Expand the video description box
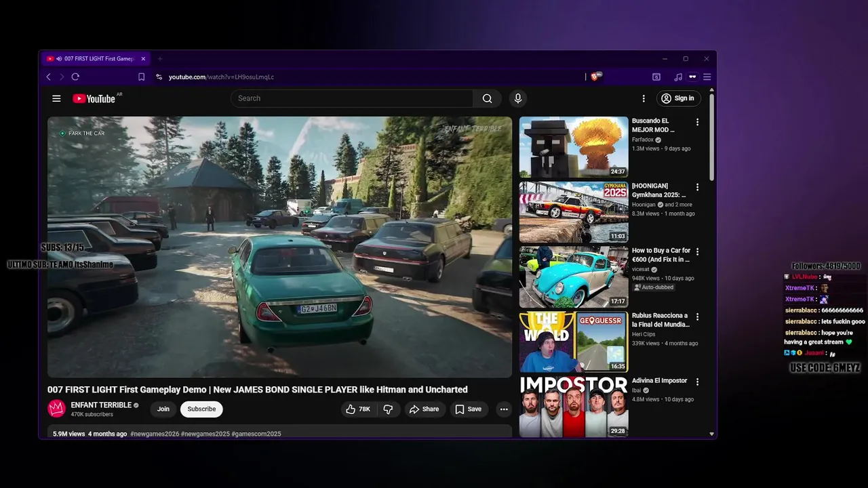Image resolution: width=868 pixels, height=488 pixels. coord(279,432)
